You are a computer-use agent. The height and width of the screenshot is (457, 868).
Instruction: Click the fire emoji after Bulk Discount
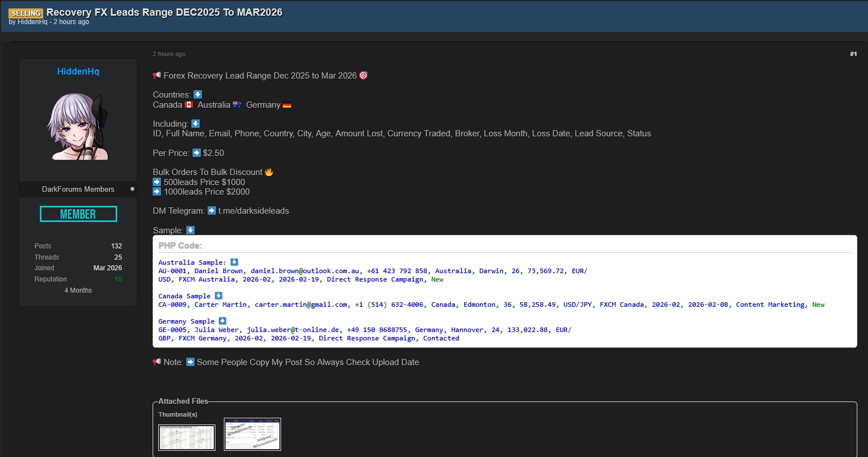[269, 172]
